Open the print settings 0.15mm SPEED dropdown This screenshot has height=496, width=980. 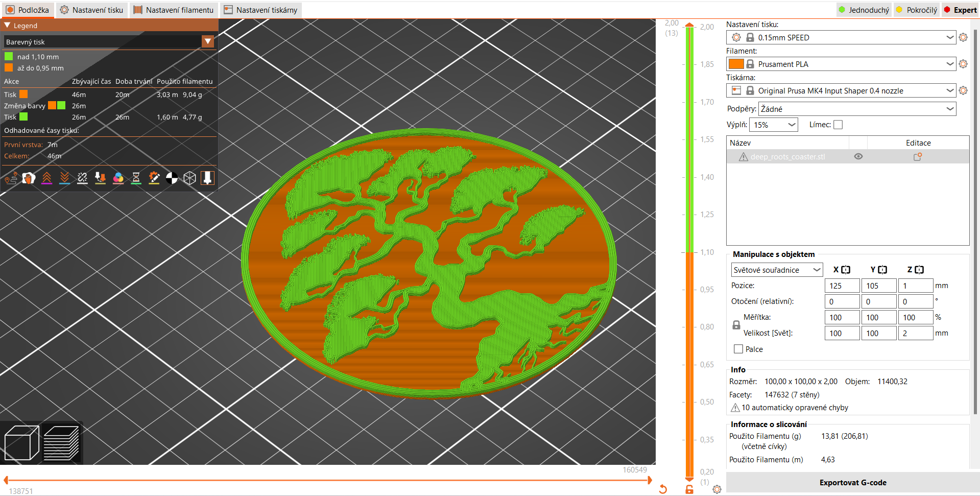pyautogui.click(x=841, y=37)
